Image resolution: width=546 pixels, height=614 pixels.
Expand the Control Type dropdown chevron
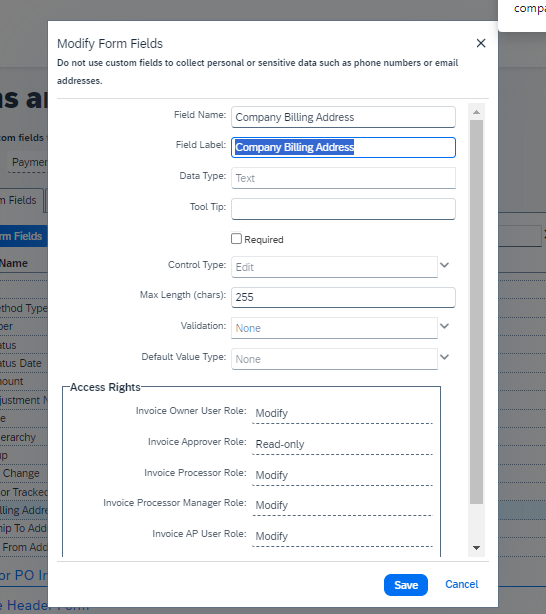445,265
